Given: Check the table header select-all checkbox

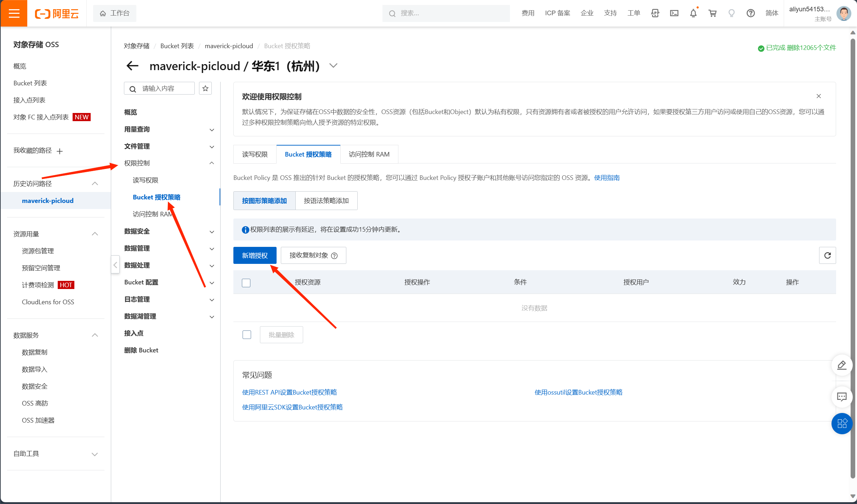Looking at the screenshot, I should coord(246,283).
